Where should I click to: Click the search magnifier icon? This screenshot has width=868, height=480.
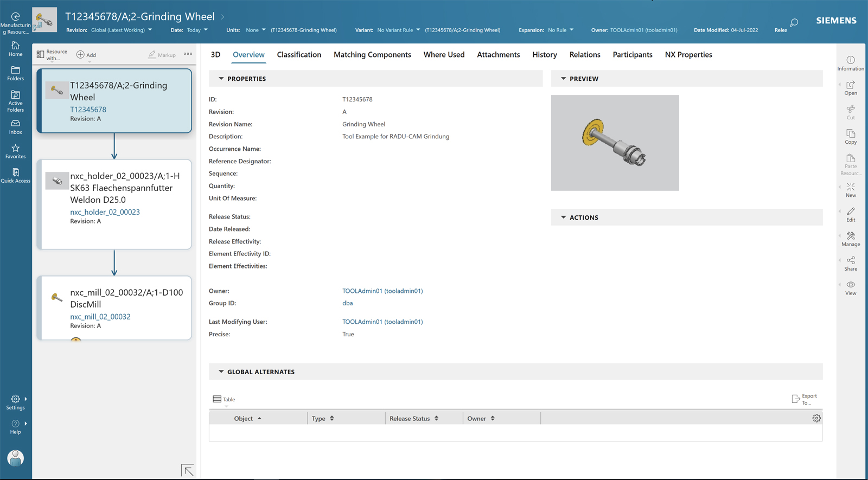[x=794, y=23]
